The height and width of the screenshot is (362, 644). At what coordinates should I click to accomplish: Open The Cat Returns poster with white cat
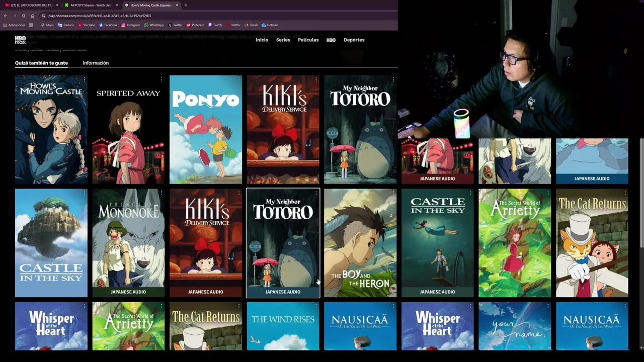click(x=592, y=243)
